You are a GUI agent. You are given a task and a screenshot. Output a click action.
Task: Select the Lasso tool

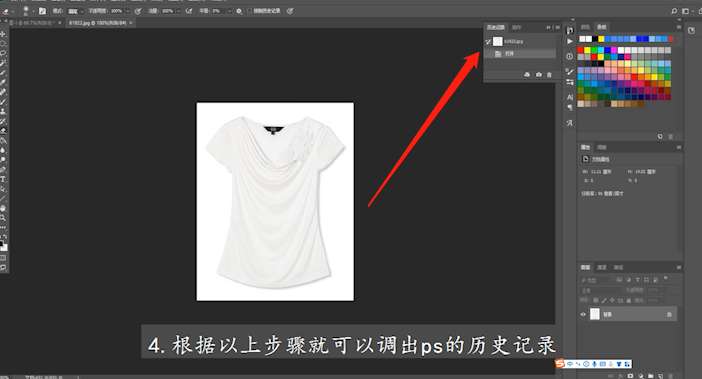3,53
